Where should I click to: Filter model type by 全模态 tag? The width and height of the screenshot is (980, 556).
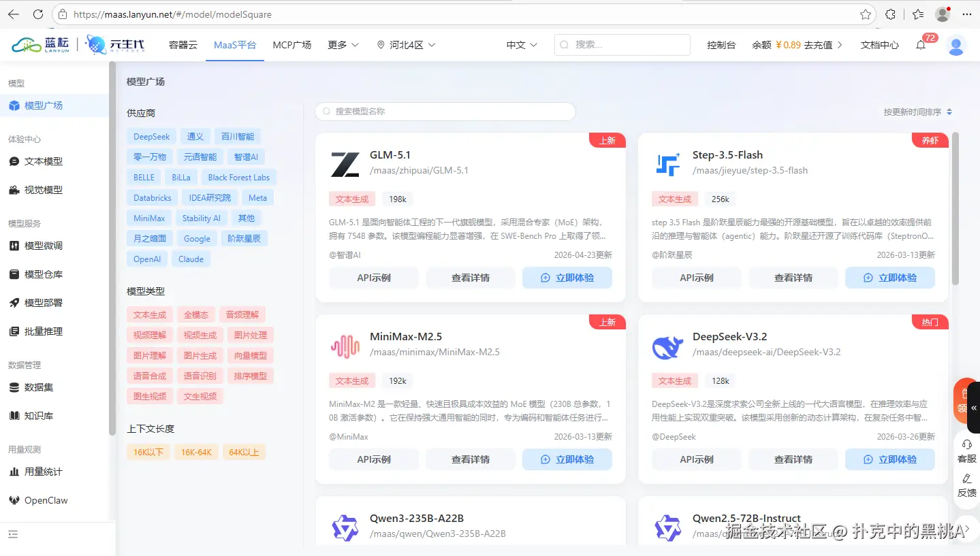pos(196,315)
